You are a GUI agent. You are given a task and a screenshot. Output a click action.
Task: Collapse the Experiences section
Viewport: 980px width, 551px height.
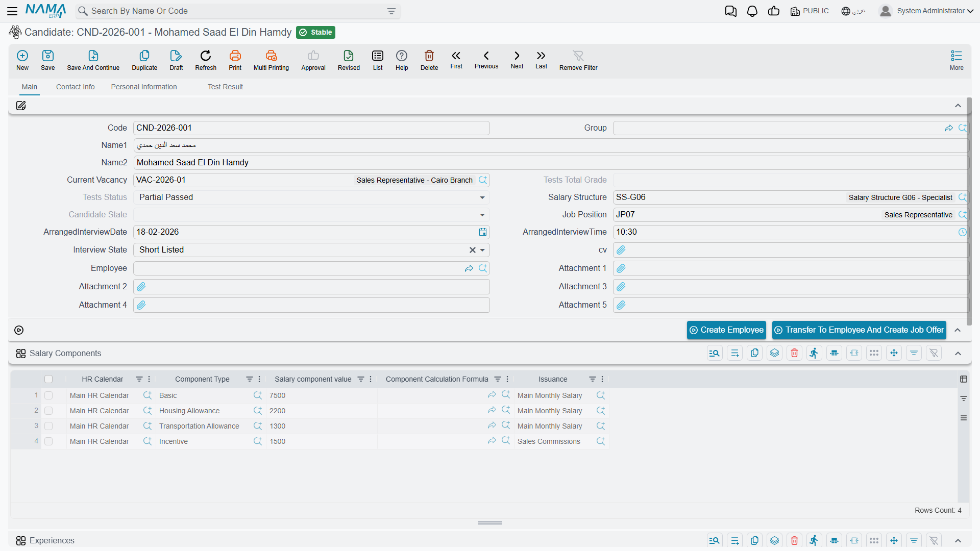click(x=958, y=541)
